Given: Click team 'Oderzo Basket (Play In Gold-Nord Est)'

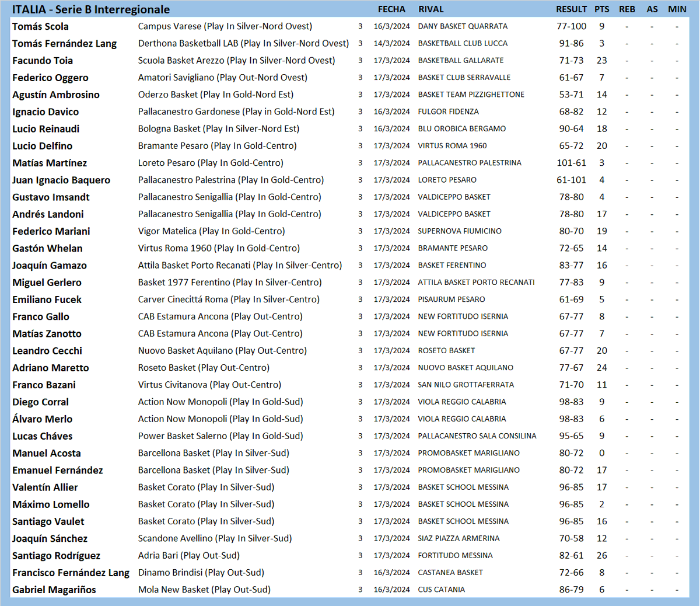Looking at the screenshot, I should pos(216,95).
